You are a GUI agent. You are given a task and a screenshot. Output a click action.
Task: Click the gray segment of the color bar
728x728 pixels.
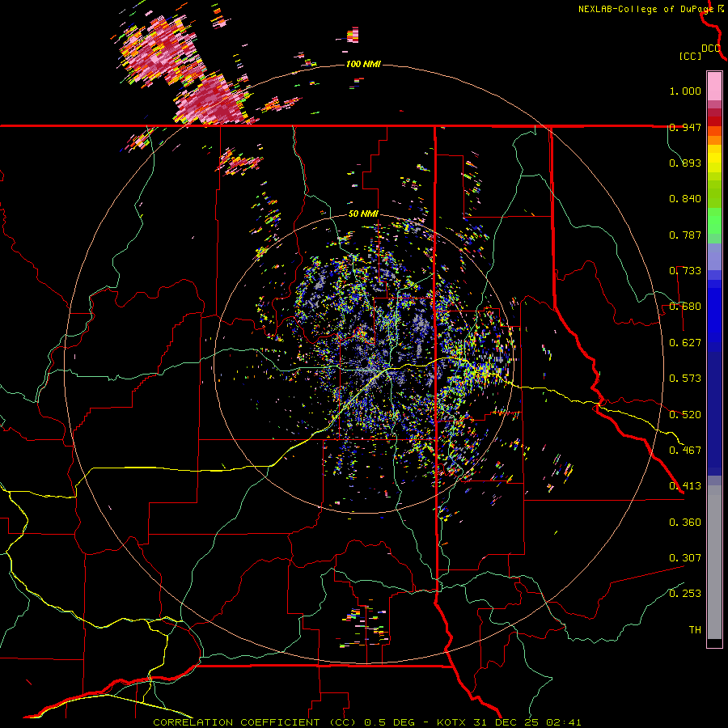714,562
